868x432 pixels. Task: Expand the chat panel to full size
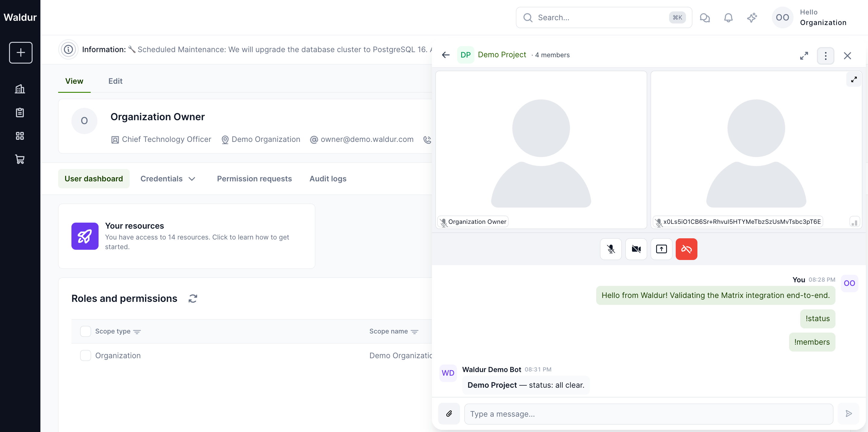(804, 55)
